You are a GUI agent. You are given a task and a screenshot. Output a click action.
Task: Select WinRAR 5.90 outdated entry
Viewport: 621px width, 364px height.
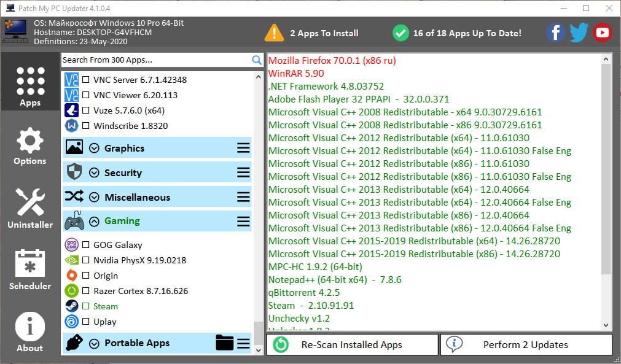(x=296, y=74)
